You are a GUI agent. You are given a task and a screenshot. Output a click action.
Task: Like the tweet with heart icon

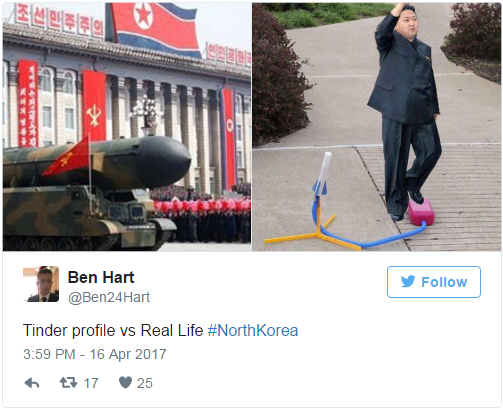(125, 383)
